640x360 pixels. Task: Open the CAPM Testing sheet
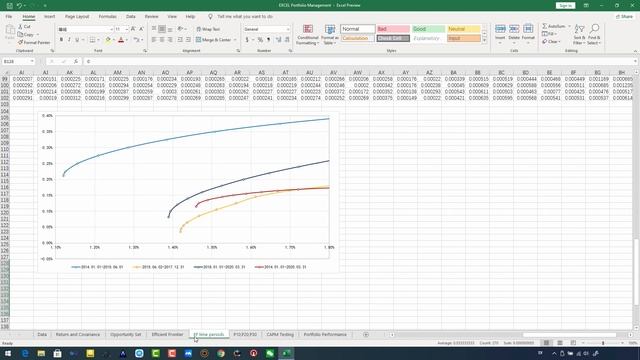click(x=280, y=335)
